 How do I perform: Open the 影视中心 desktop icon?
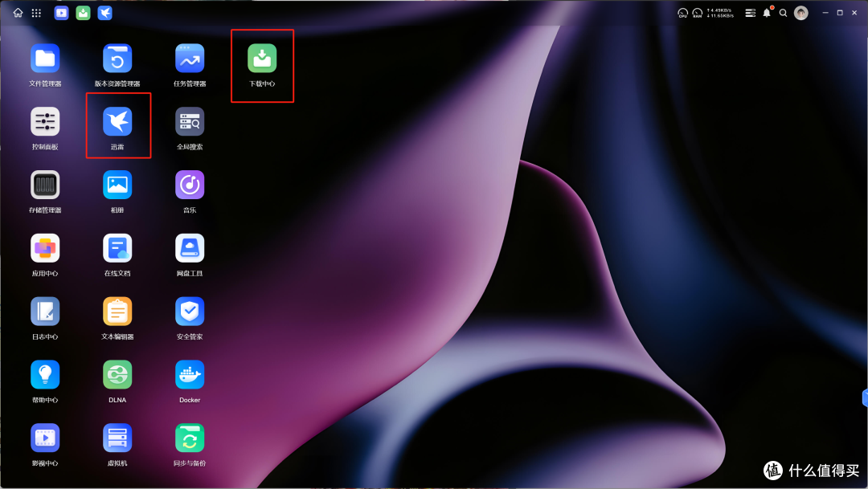(x=45, y=438)
